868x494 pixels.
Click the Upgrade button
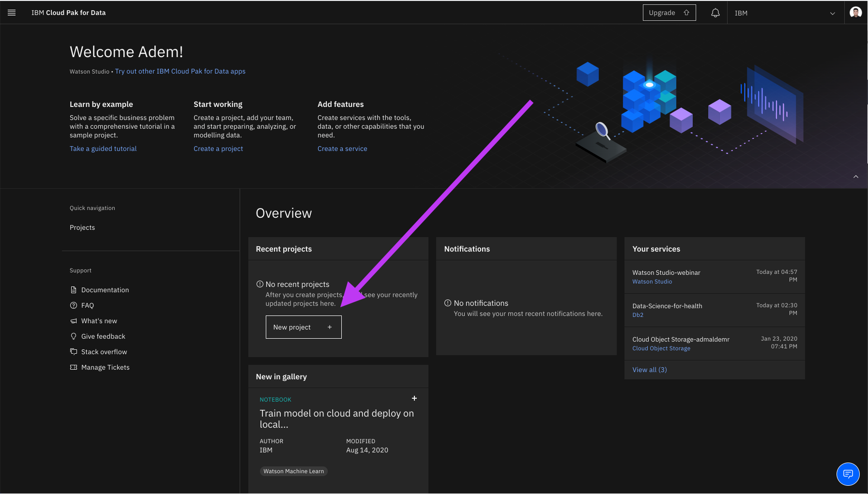point(669,13)
